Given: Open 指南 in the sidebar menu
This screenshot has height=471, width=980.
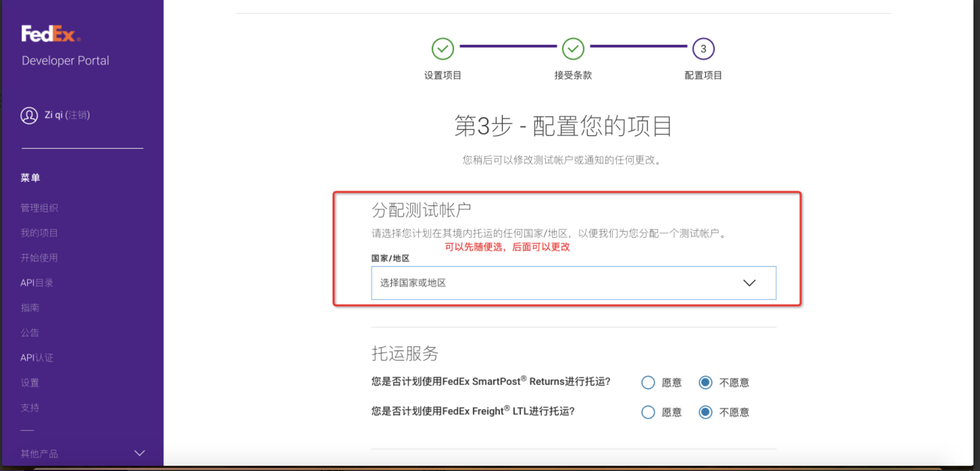Looking at the screenshot, I should tap(30, 308).
